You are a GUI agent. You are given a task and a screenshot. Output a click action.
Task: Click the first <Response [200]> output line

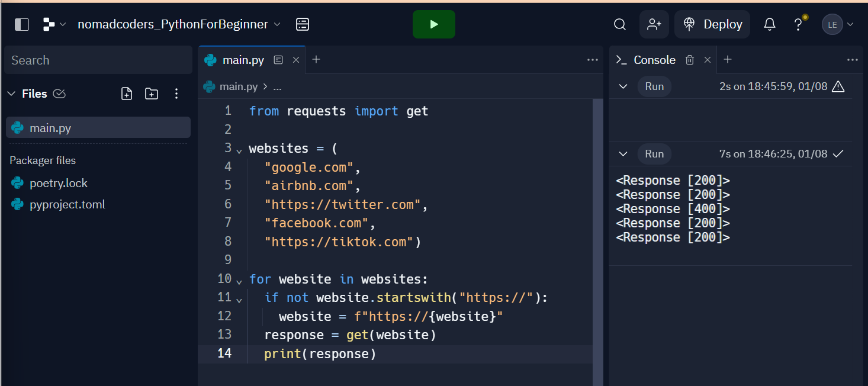pos(673,181)
